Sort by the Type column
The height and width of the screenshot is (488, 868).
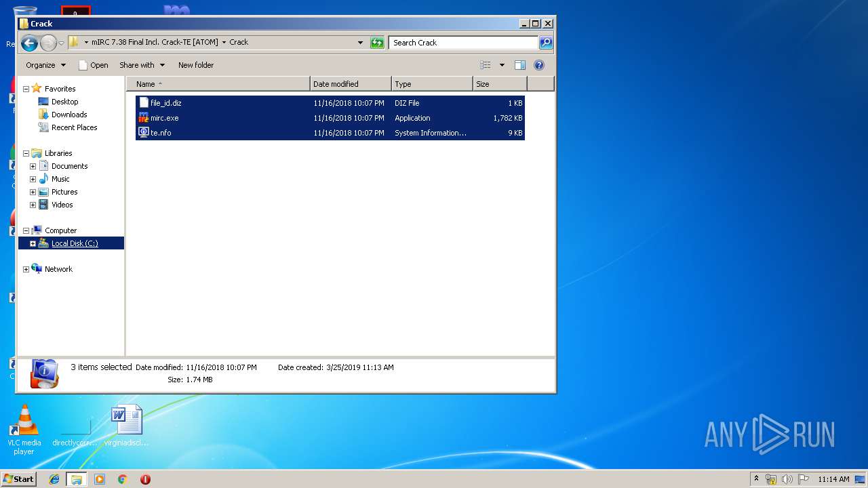coord(432,84)
